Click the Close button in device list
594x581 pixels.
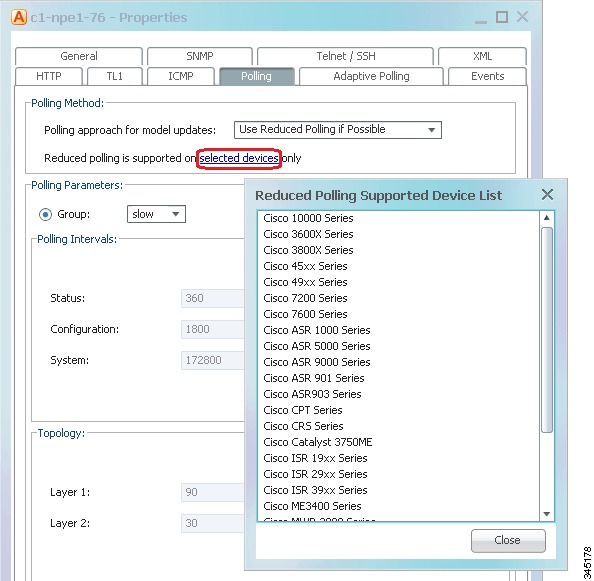click(x=508, y=540)
